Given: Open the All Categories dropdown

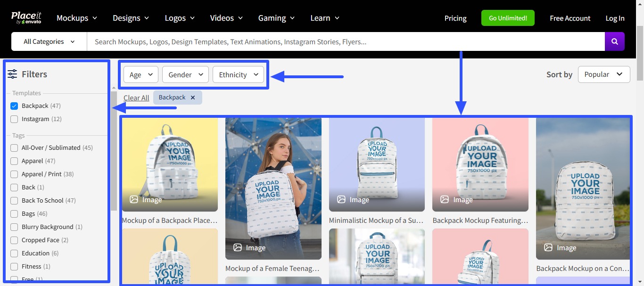Looking at the screenshot, I should point(48,41).
